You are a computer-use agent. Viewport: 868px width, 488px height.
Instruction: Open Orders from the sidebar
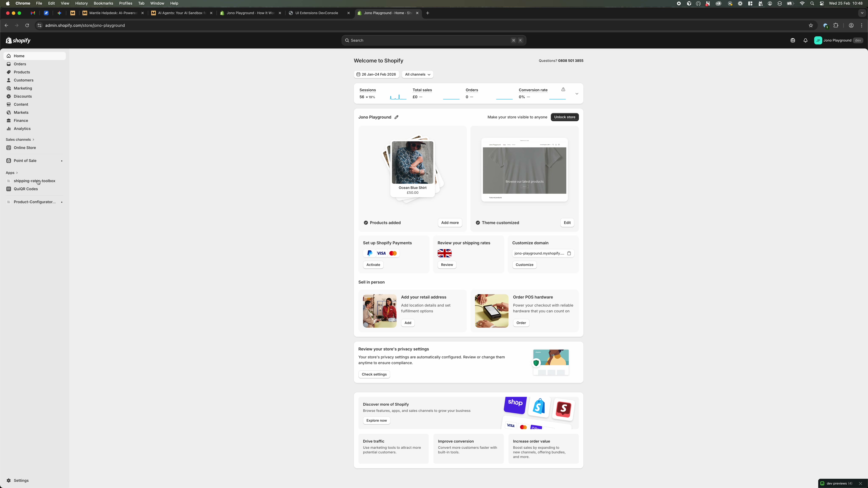click(x=20, y=64)
